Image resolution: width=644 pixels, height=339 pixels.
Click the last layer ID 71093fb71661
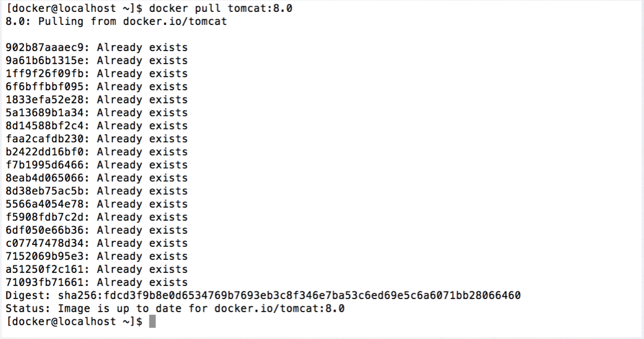pyautogui.click(x=45, y=282)
